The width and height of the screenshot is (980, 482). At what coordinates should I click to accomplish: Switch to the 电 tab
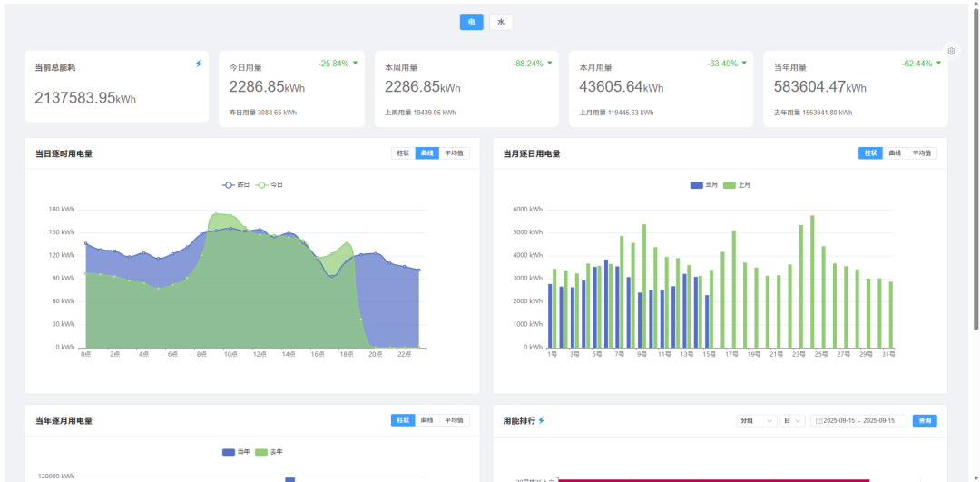[x=471, y=22]
